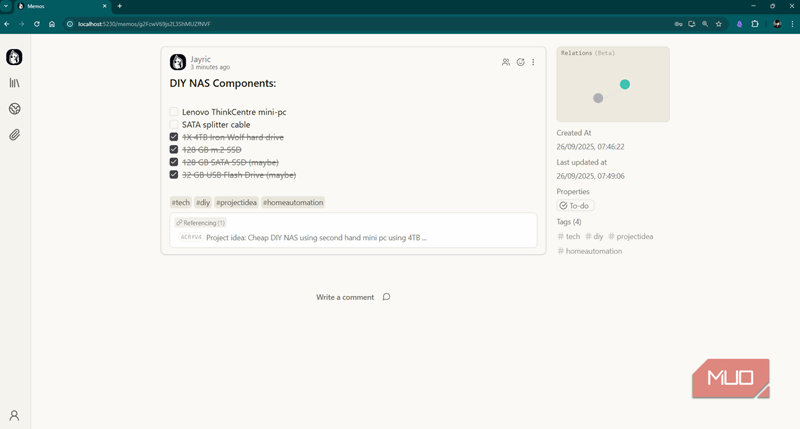The width and height of the screenshot is (800, 429).
Task: Open the Memos home logo in sidebar
Action: point(14,57)
